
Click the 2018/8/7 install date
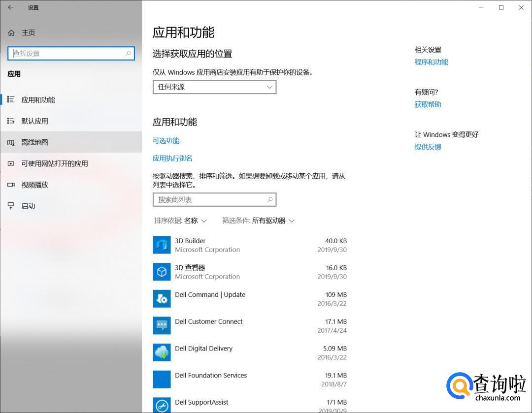[334, 384]
